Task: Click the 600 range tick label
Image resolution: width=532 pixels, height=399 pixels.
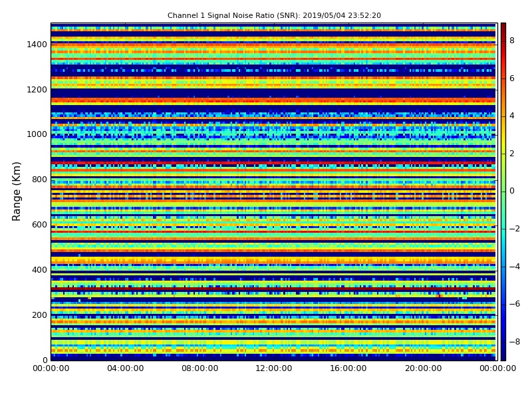Action: click(x=39, y=225)
